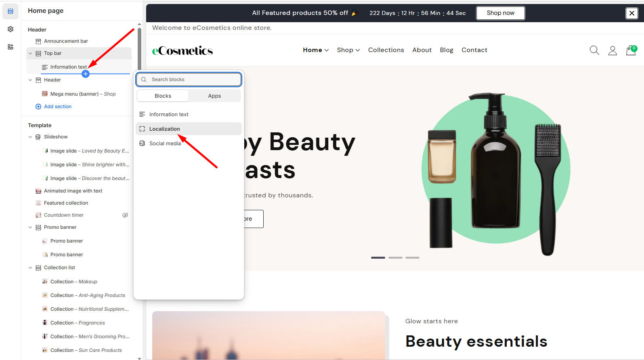Collapse the Header section tree

pyautogui.click(x=30, y=80)
